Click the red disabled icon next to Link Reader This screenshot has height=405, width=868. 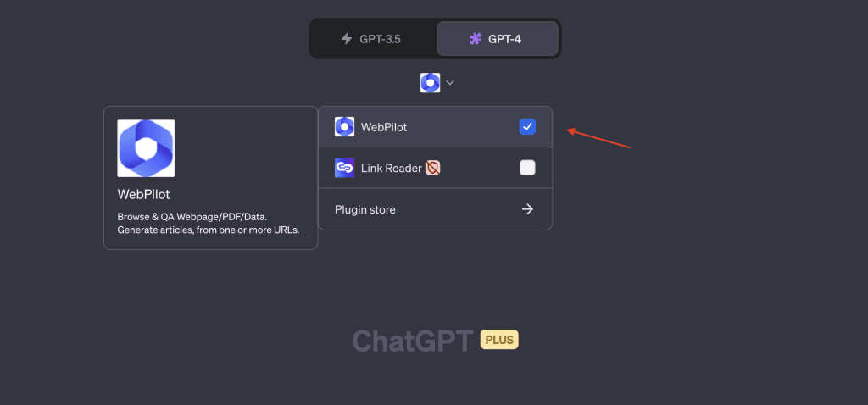[x=433, y=168]
